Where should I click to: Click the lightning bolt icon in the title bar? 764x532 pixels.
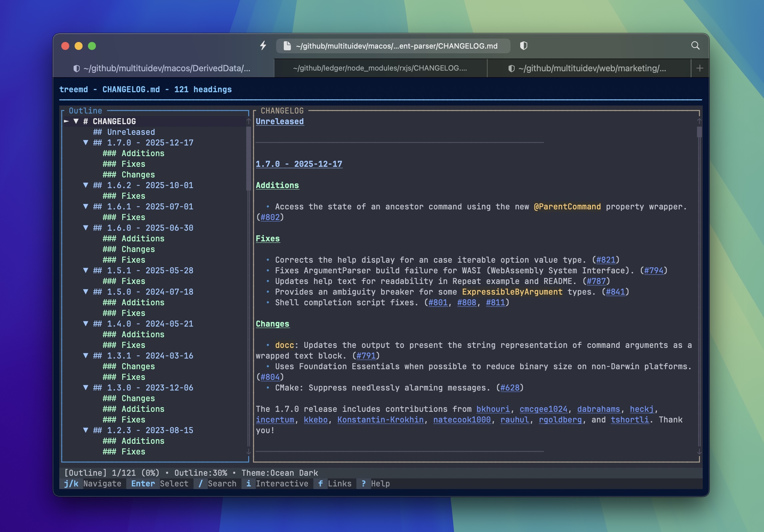point(263,46)
